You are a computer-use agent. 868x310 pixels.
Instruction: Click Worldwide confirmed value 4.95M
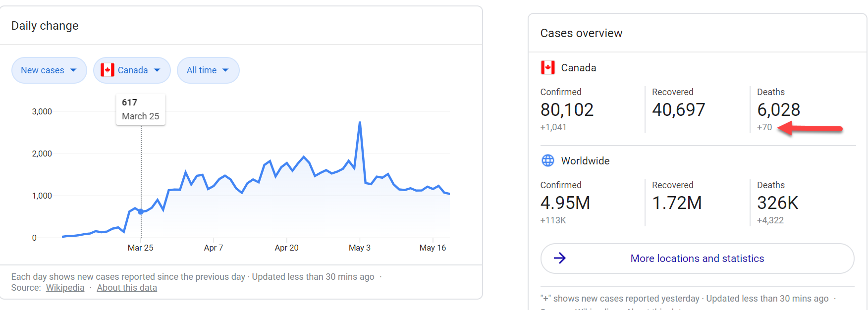565,203
